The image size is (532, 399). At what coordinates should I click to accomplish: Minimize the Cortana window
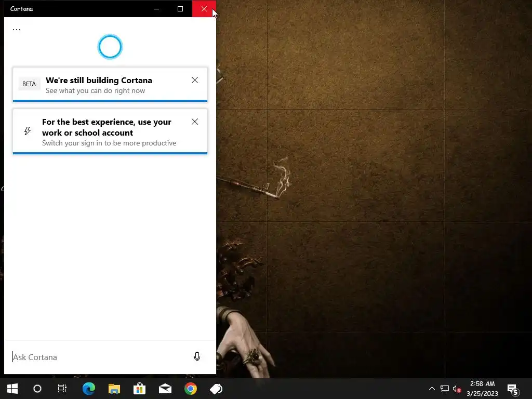click(x=156, y=9)
